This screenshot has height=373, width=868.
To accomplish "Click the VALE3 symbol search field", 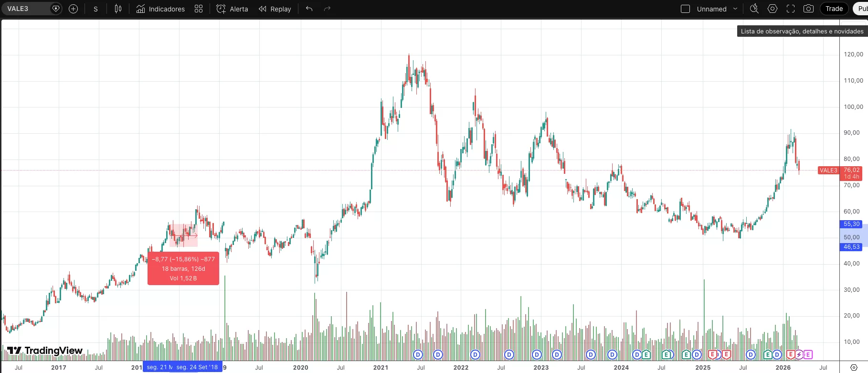I will click(32, 9).
